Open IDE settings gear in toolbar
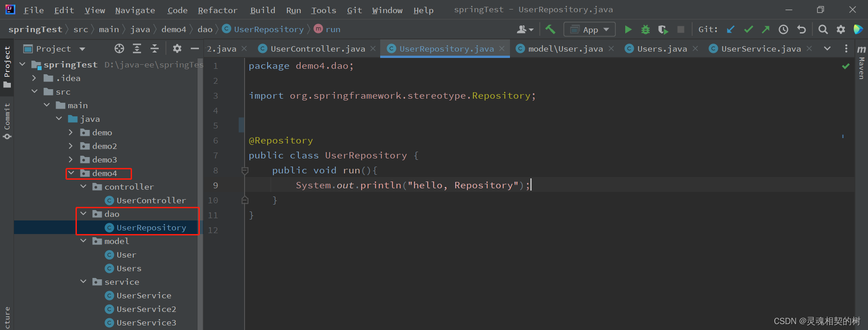Viewport: 868px width, 330px height. [841, 29]
